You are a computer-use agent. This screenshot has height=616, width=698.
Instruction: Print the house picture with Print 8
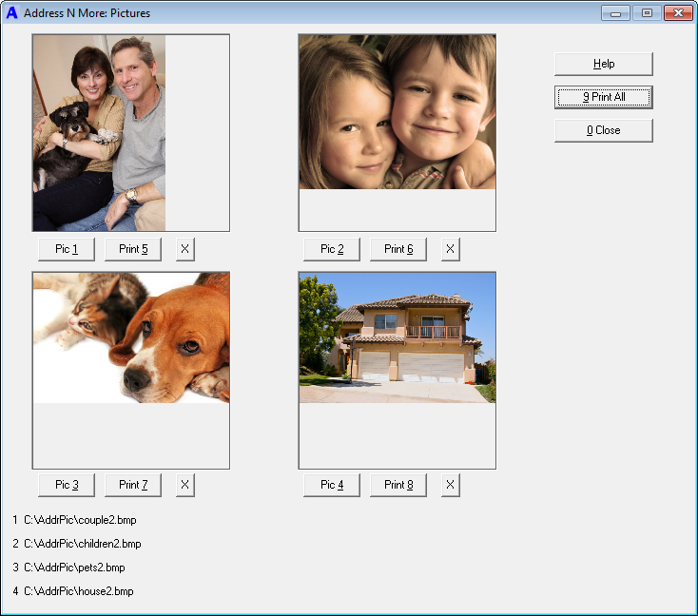tap(398, 485)
